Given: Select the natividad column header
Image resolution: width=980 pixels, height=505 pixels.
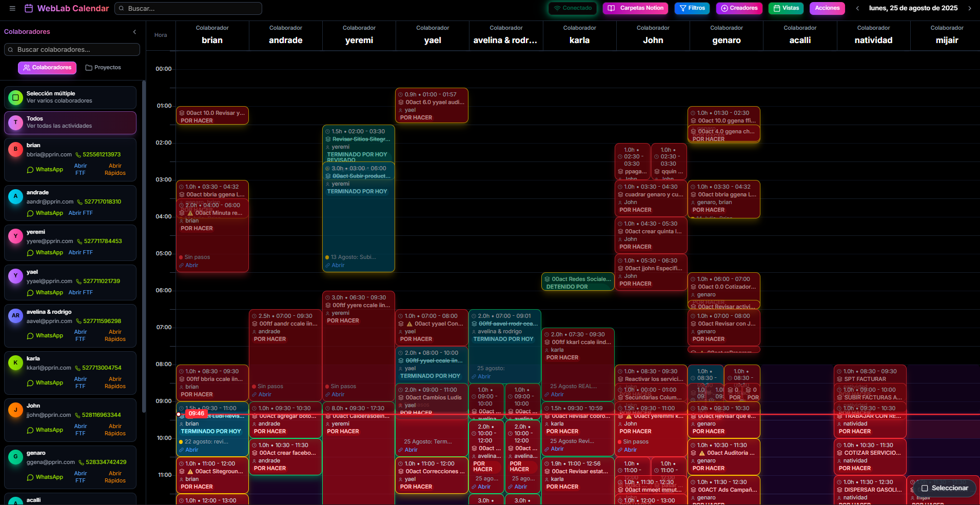Looking at the screenshot, I should click(873, 35).
